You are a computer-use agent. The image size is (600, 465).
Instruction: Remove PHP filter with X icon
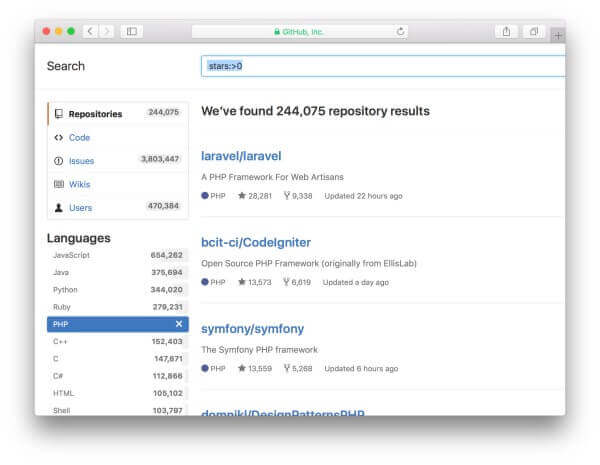179,324
